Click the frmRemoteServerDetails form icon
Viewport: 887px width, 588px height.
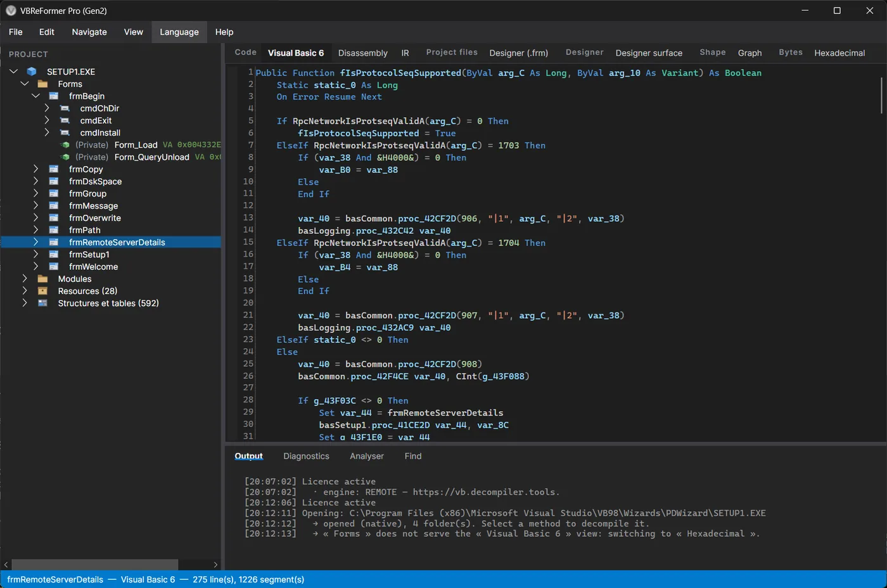click(x=54, y=242)
